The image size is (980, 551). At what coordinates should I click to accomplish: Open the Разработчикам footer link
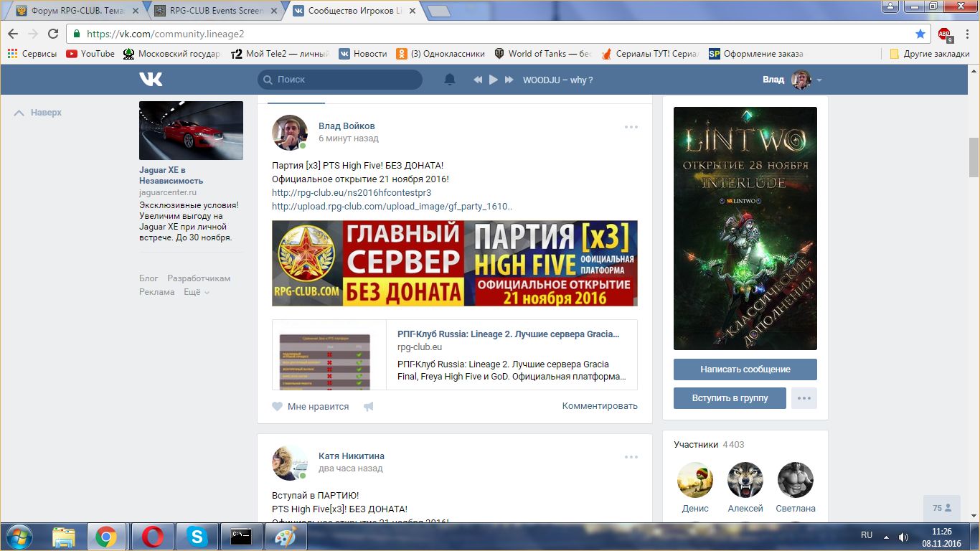[199, 278]
